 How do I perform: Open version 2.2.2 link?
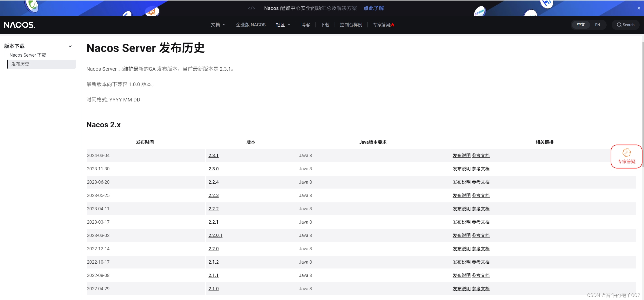click(213, 209)
